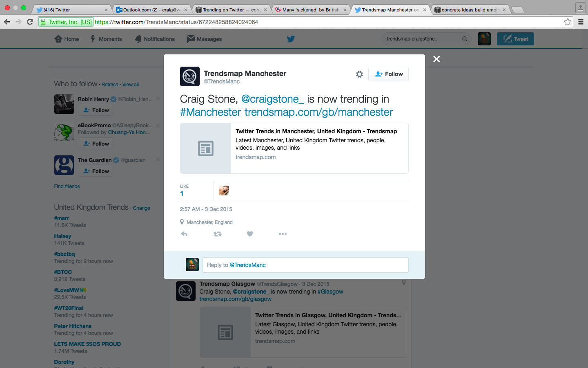
Task: Like the tweet with the heart icon
Action: [250, 234]
